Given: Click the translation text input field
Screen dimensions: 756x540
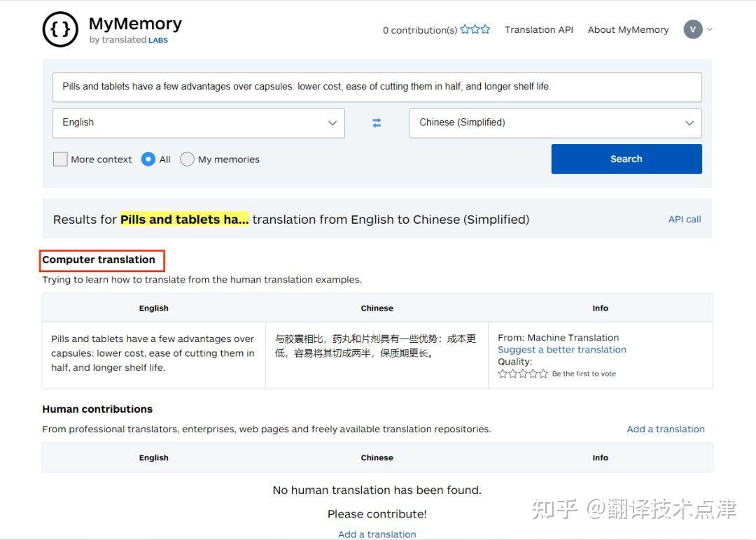Looking at the screenshot, I should coord(377,87).
